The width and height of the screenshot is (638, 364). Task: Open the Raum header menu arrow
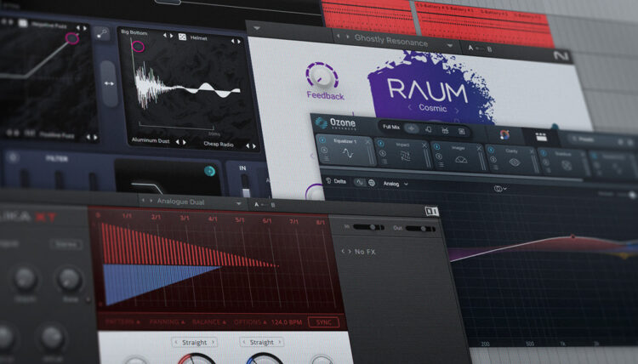click(257, 28)
